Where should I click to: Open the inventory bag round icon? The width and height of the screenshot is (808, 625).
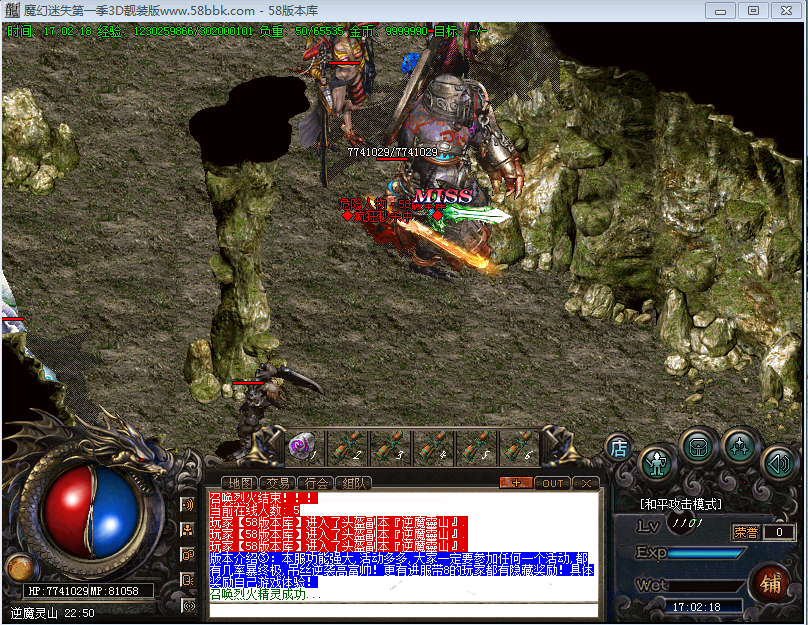point(698,447)
